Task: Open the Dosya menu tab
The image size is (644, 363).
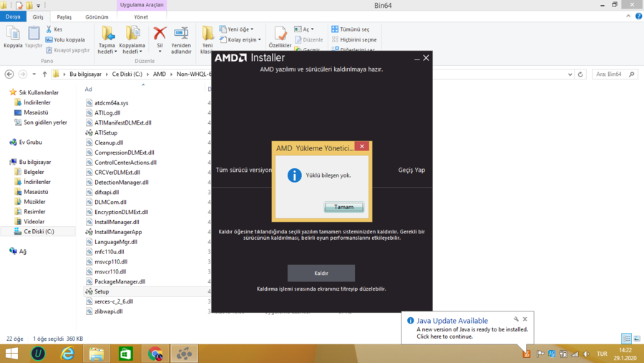Action: click(x=13, y=17)
